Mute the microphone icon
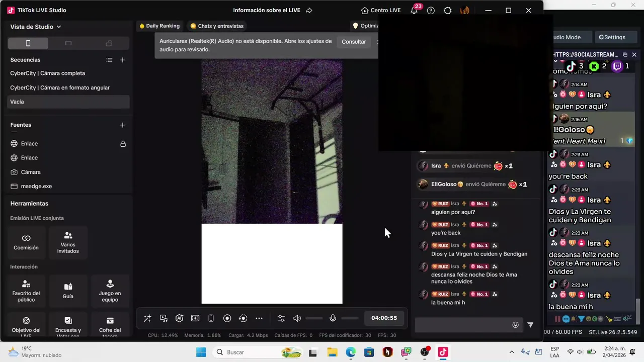Viewport: 644px width, 362px height. click(x=333, y=318)
